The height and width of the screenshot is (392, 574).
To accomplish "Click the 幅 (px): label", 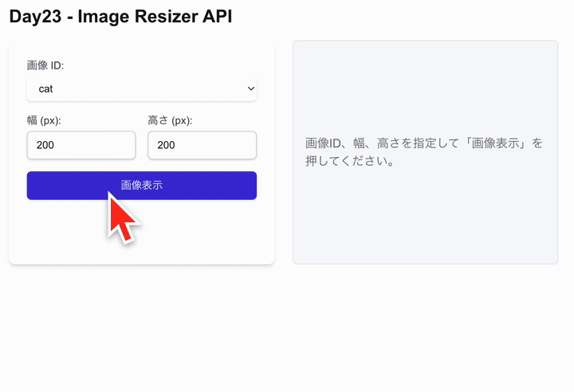I will pos(44,120).
